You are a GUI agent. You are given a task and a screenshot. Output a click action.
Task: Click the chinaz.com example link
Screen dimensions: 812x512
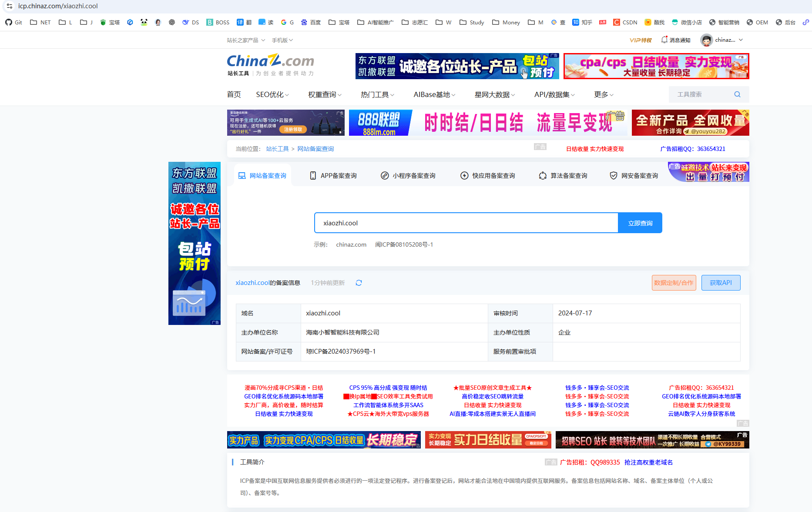click(351, 244)
